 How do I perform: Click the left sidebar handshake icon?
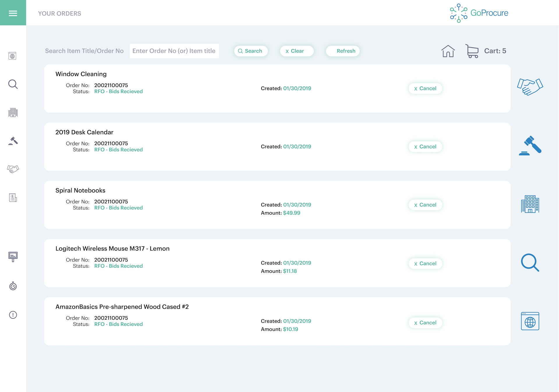tap(13, 169)
